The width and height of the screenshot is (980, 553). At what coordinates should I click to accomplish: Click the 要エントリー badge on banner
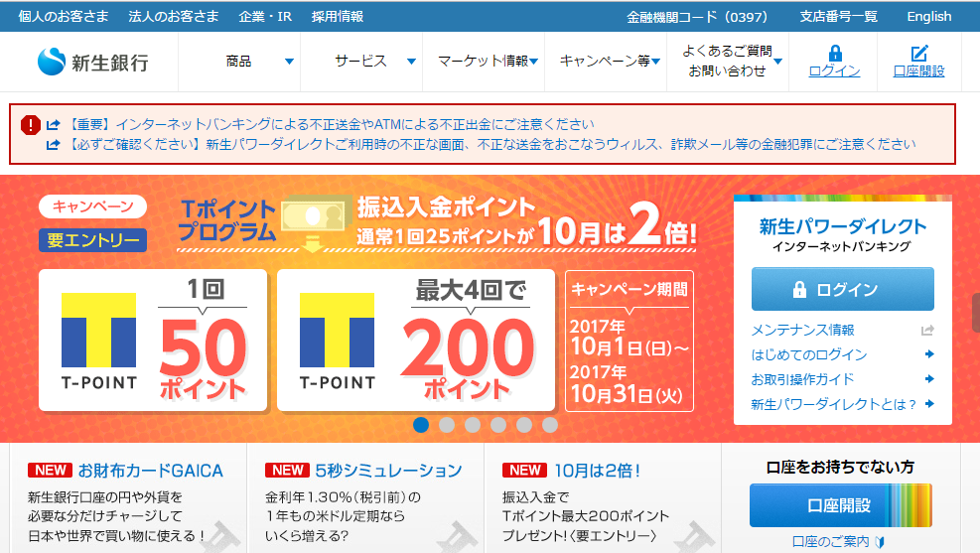point(92,240)
